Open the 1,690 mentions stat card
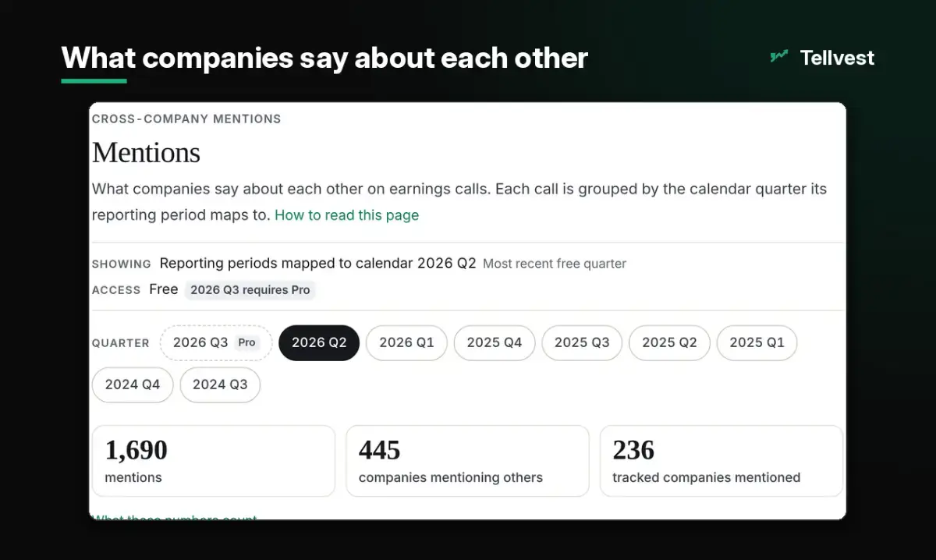Image resolution: width=936 pixels, height=560 pixels. (213, 461)
